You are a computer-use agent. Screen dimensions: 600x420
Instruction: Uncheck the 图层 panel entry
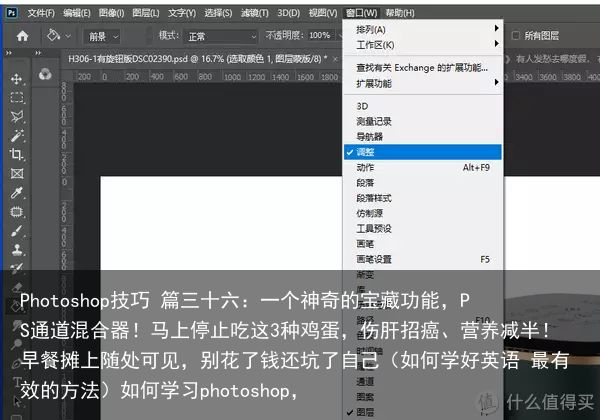422,412
